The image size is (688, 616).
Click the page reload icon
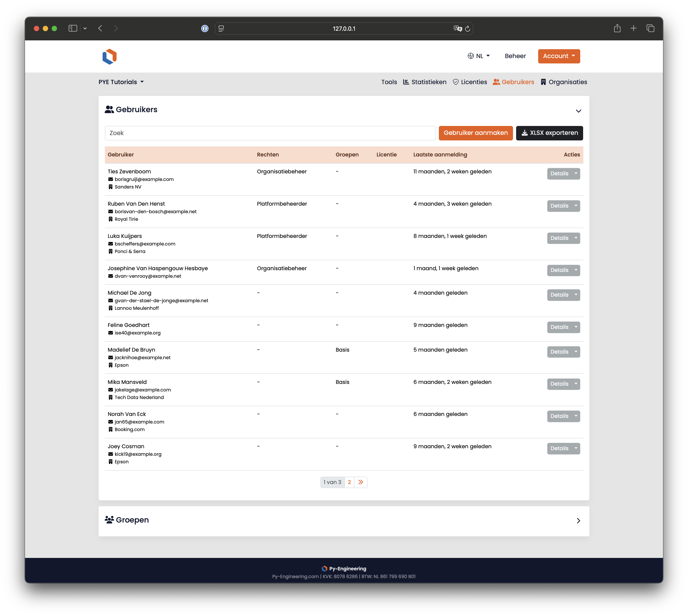tap(468, 29)
